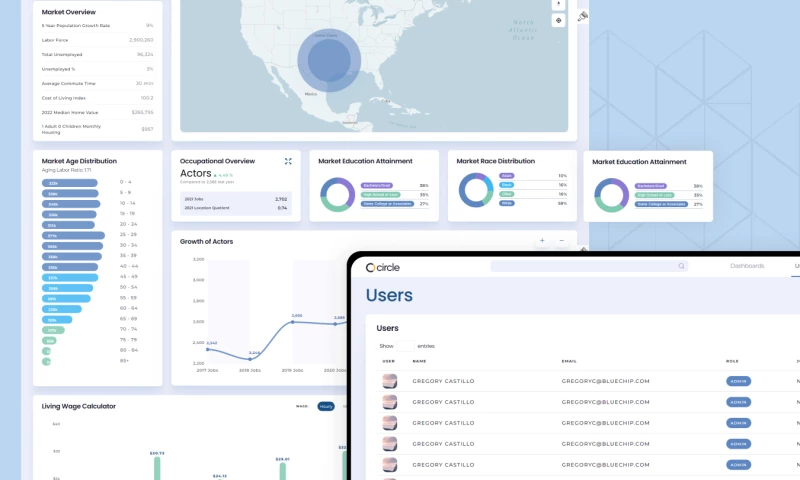Click the 45 - 49 age bar
800x480 pixels.
[70, 278]
